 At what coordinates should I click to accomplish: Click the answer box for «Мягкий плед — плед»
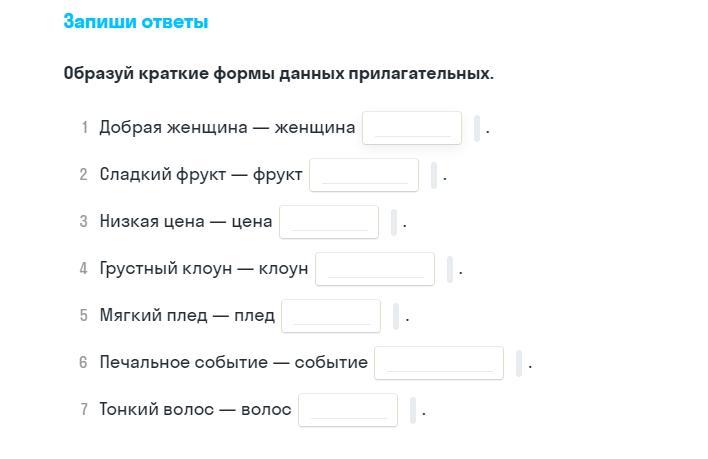331,316
